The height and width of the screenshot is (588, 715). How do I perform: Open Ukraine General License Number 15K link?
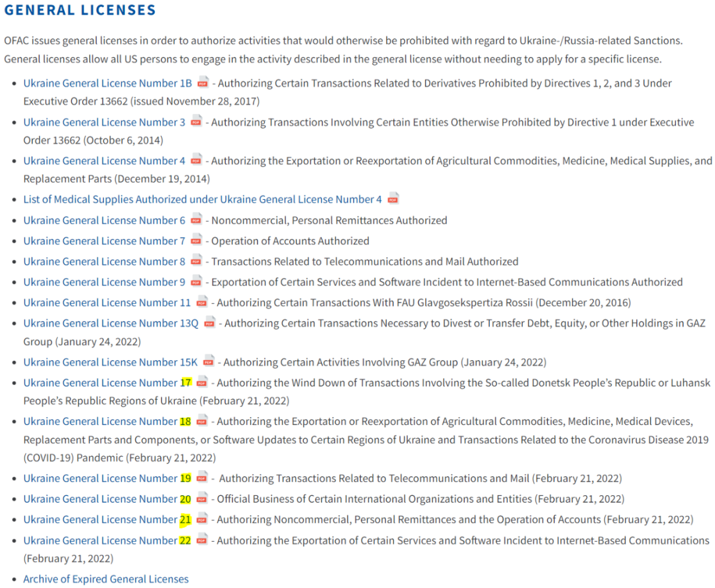click(110, 362)
